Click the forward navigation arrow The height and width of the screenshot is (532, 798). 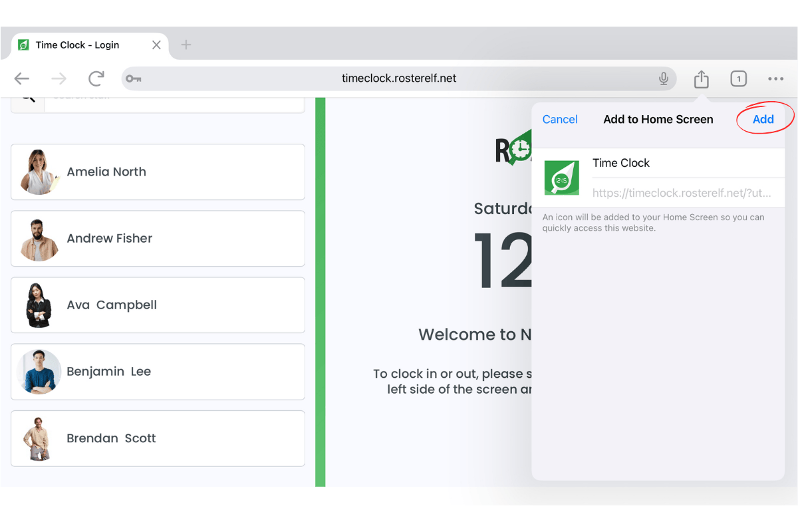tap(59, 78)
